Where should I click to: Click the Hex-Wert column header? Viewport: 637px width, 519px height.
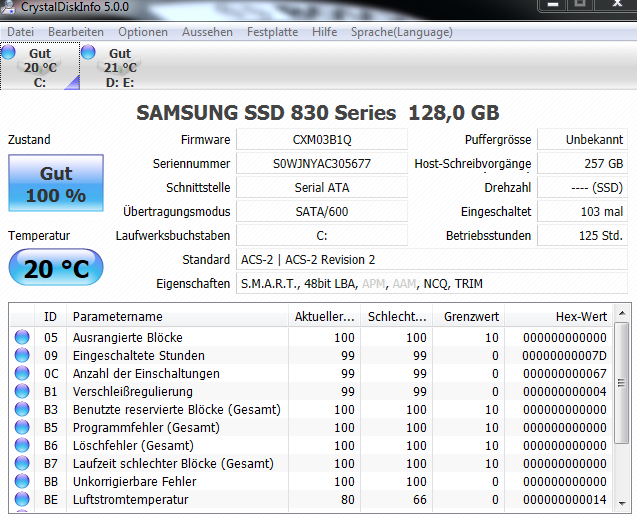(559, 316)
